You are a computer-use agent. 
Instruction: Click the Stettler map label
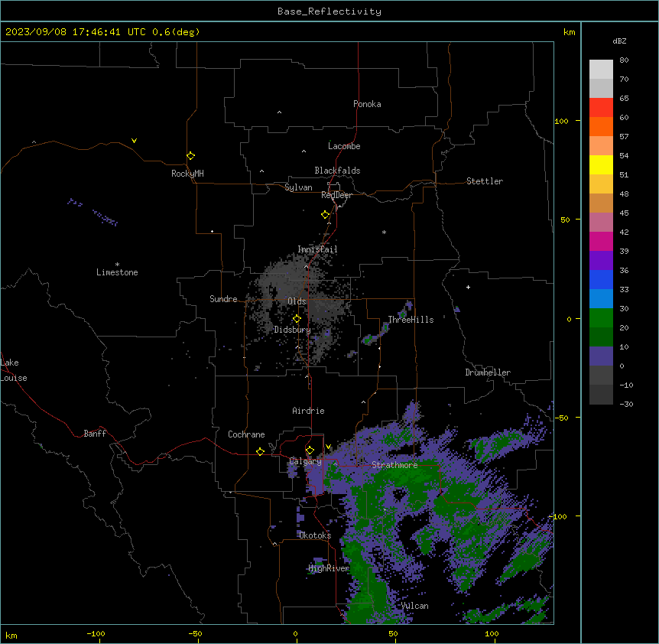click(485, 181)
